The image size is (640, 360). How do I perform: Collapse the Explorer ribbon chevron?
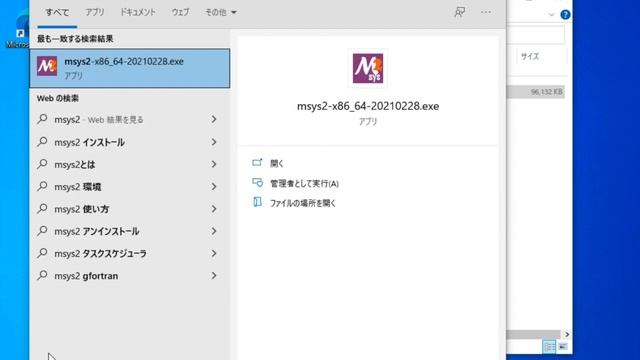[551, 15]
